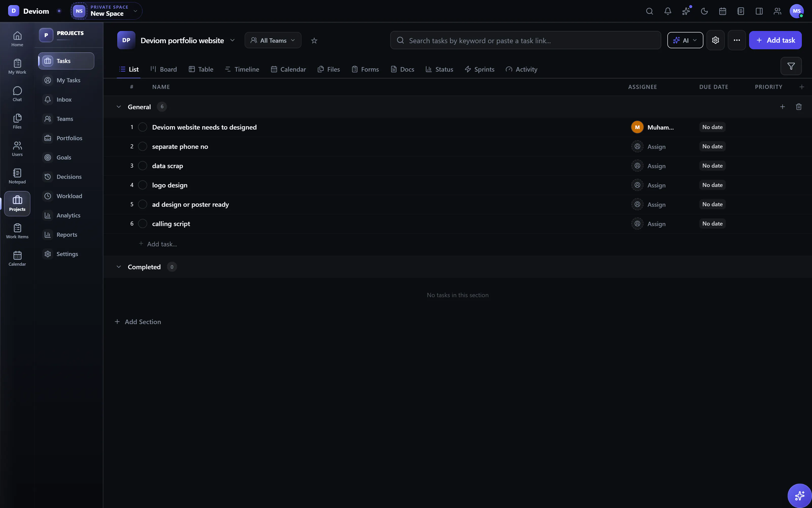Open Files in the left rail

(17, 121)
